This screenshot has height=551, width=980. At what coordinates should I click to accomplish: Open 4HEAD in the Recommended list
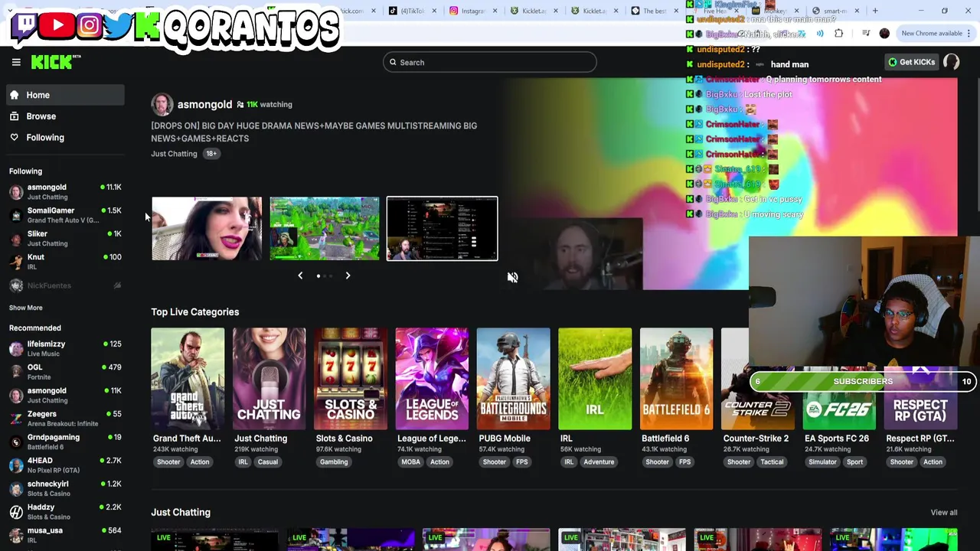65,465
